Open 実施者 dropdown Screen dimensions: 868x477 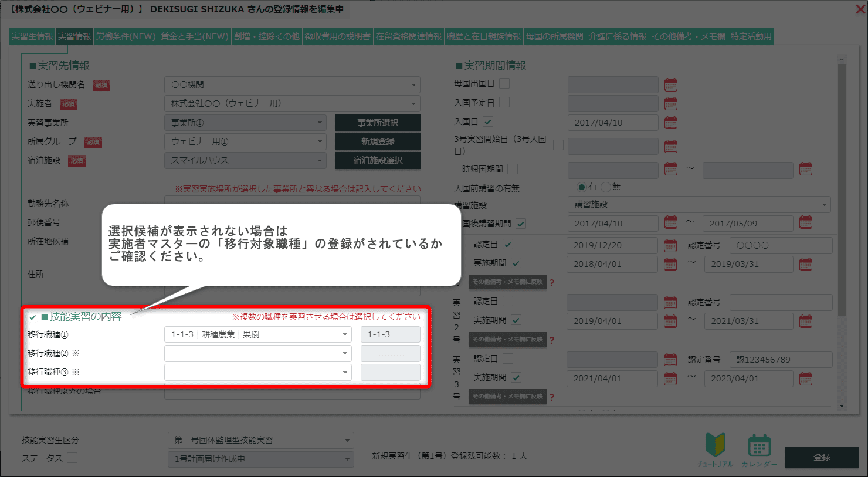click(292, 103)
